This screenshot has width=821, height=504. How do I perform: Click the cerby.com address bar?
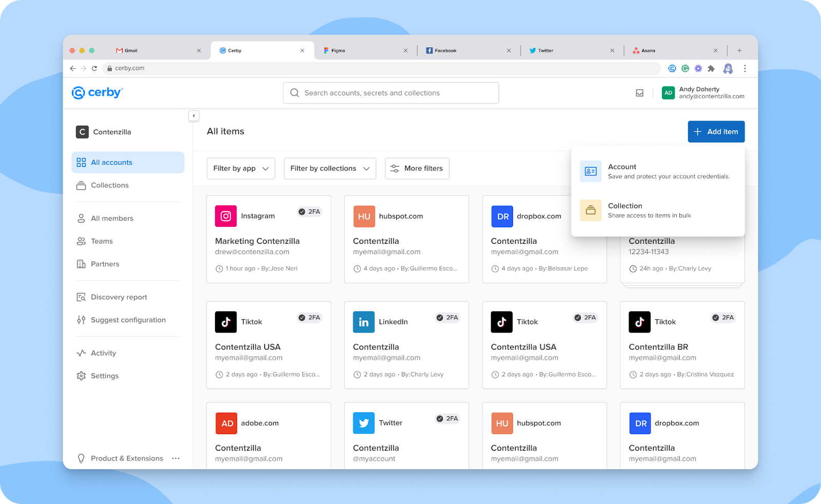tap(382, 68)
